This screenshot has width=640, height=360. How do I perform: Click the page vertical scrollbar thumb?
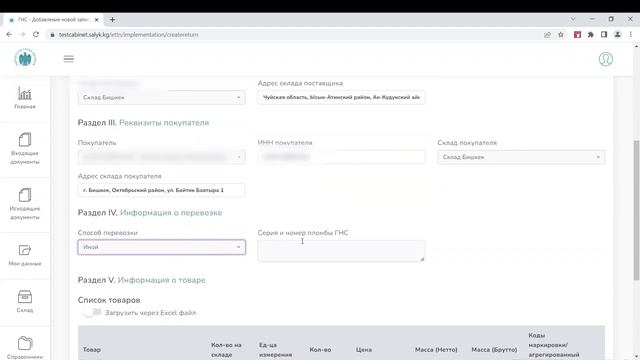pos(636,210)
